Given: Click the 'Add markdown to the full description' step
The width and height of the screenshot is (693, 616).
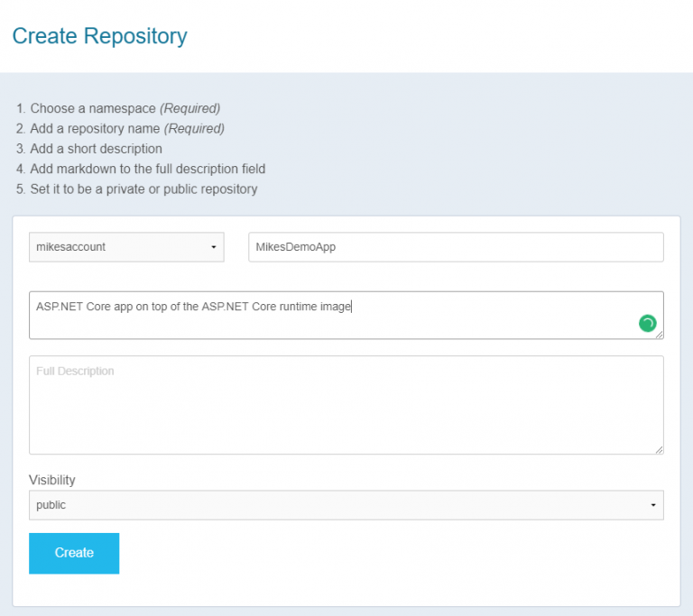Looking at the screenshot, I should coord(147,169).
